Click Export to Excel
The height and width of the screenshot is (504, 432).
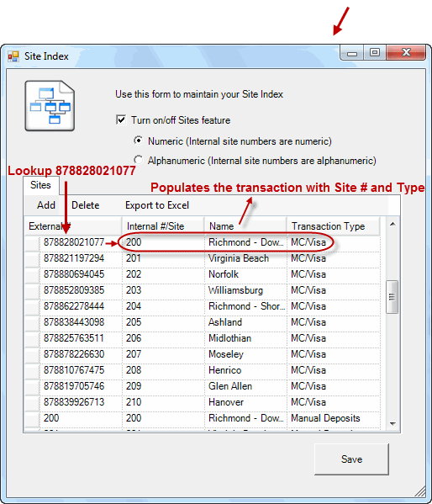pos(157,205)
